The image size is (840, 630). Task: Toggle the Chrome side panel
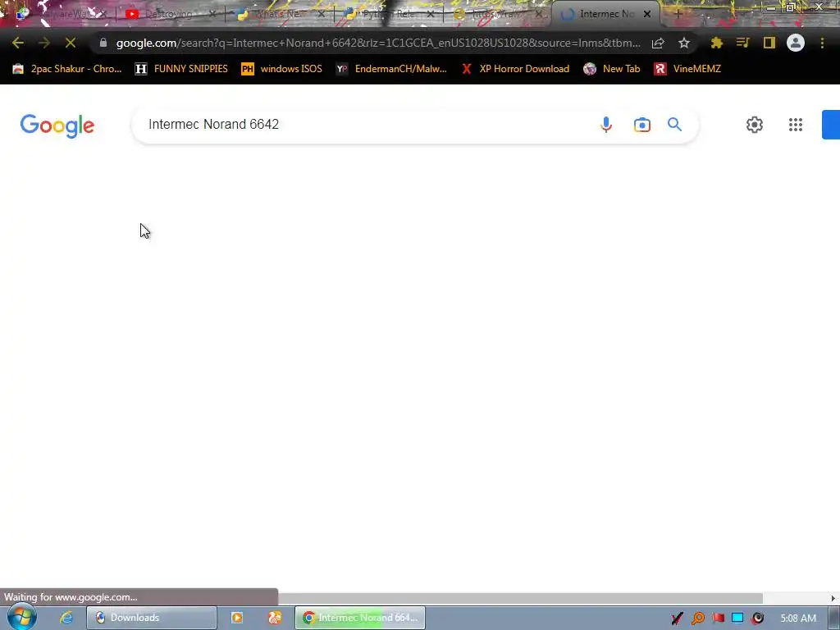coord(769,43)
